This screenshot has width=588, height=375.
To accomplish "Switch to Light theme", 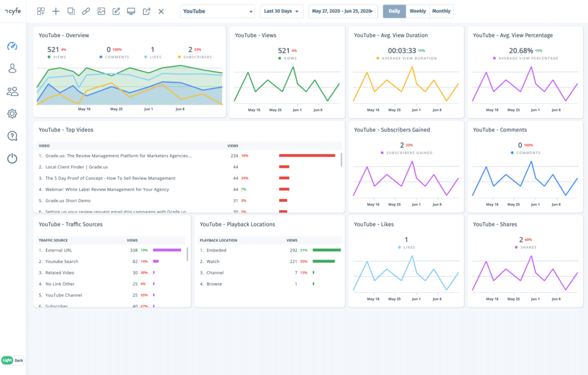I will [x=7, y=361].
